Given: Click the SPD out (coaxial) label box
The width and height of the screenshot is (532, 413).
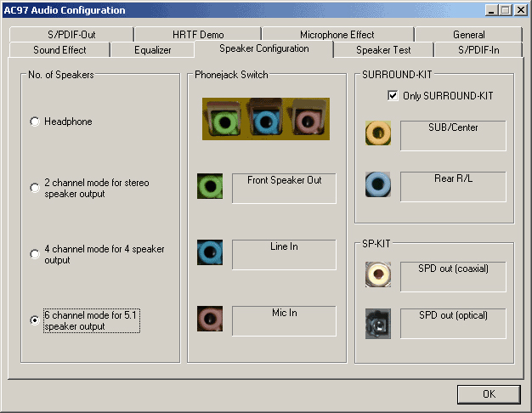Looking at the screenshot, I should click(453, 276).
